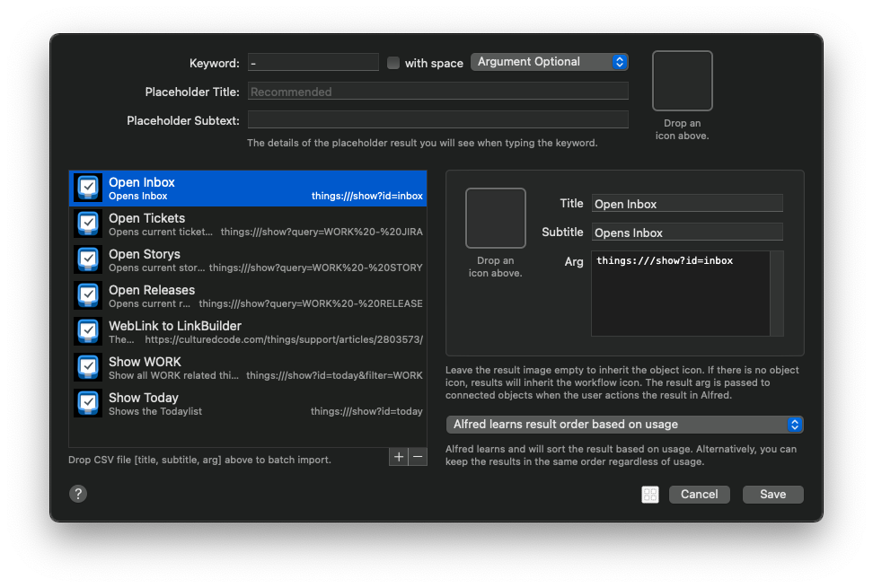Click the Things icon next to Open Storys
The image size is (873, 588).
click(x=88, y=259)
